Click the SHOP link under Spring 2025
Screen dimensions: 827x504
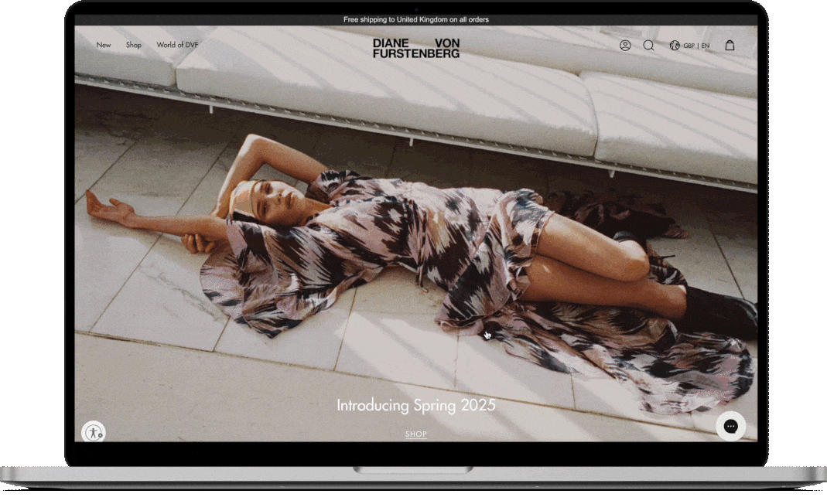(x=416, y=434)
